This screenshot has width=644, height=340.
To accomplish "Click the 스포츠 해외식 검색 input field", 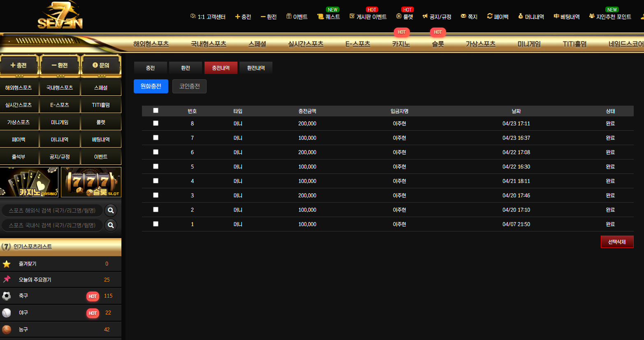I will [52, 210].
